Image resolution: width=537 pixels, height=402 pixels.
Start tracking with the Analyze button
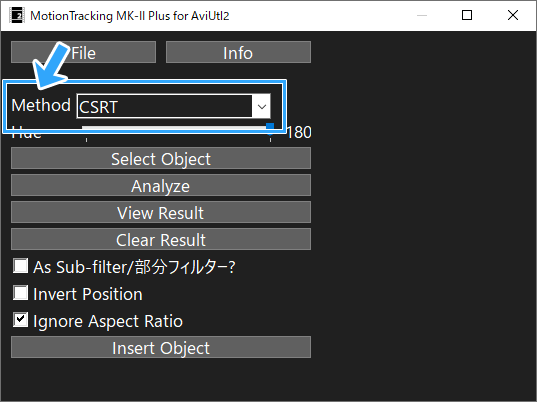point(161,186)
